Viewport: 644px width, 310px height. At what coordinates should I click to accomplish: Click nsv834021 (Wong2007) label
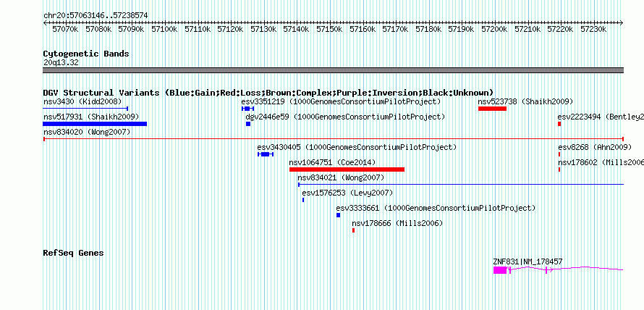coord(341,177)
